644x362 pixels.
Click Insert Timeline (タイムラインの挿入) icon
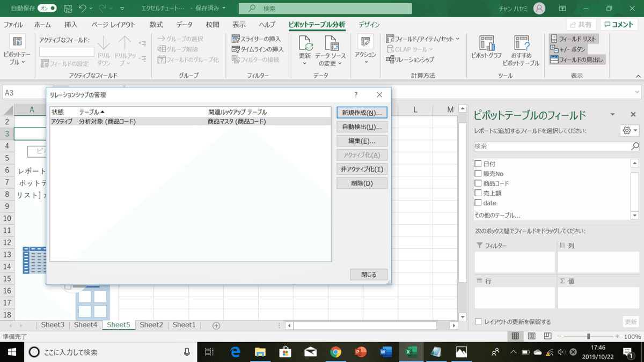[x=236, y=49]
